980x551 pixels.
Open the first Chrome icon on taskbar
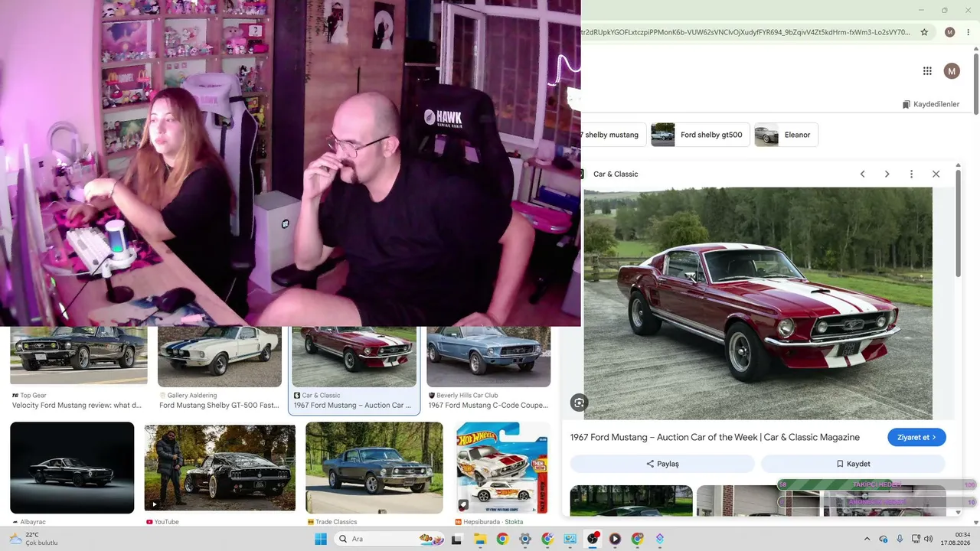tap(502, 539)
